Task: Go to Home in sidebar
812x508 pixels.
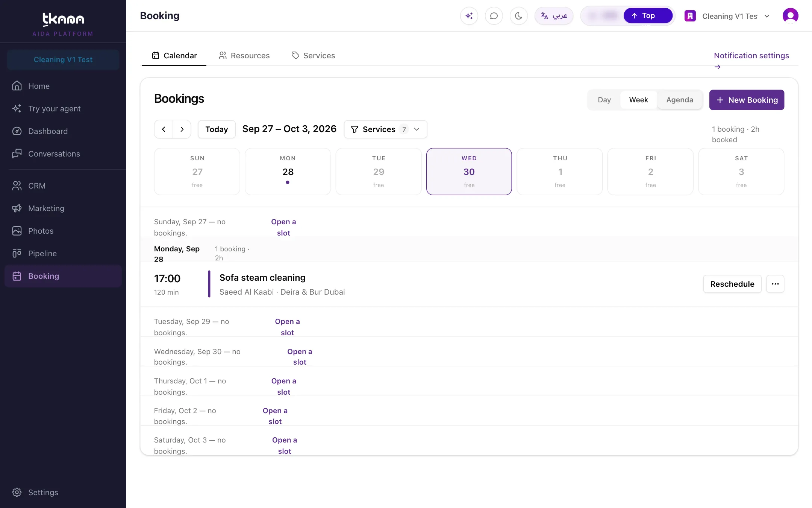Action: (x=63, y=86)
